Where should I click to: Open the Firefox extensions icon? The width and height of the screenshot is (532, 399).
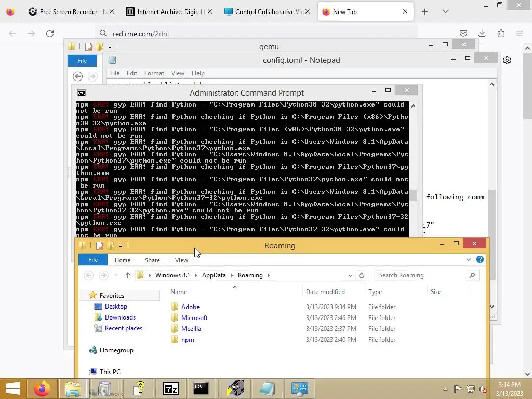tap(501, 33)
